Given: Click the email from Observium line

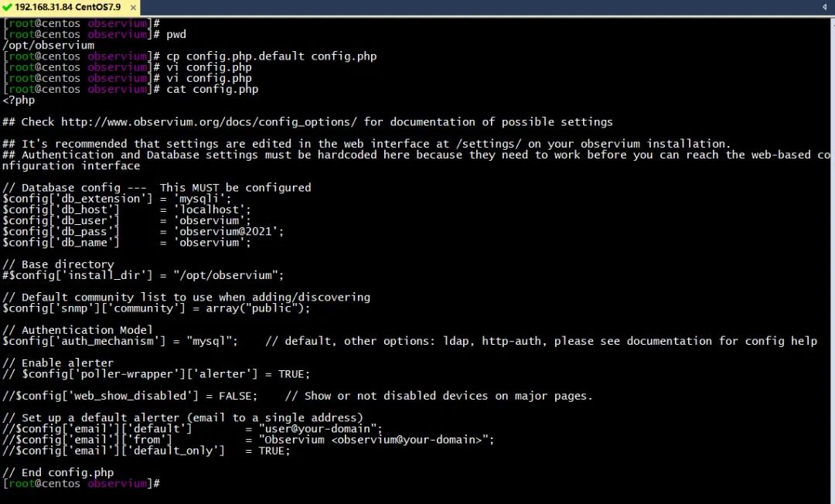Looking at the screenshot, I should coord(248,440).
